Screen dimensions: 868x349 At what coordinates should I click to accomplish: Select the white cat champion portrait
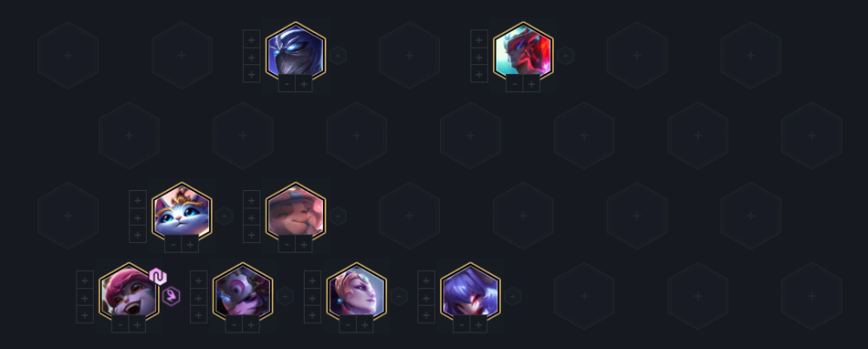[181, 214]
